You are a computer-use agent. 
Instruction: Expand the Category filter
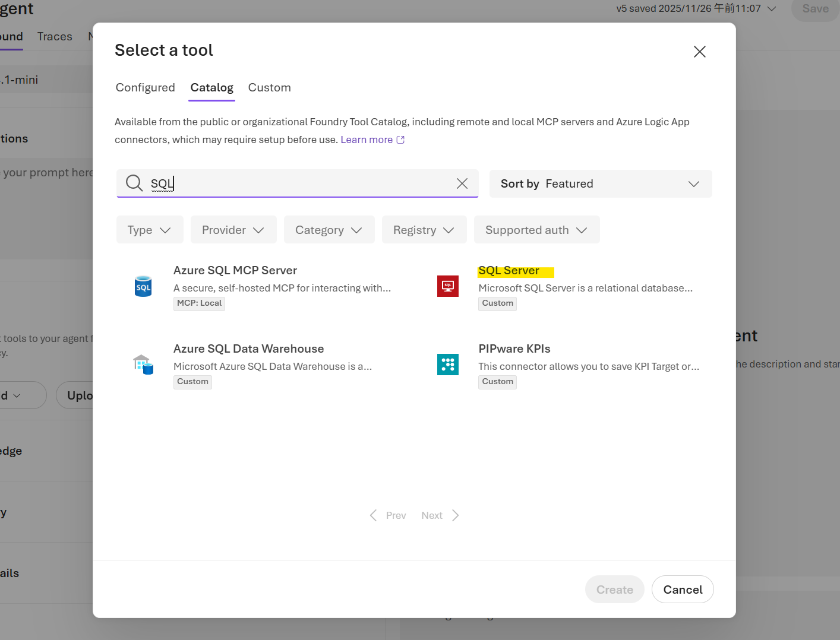tap(329, 230)
